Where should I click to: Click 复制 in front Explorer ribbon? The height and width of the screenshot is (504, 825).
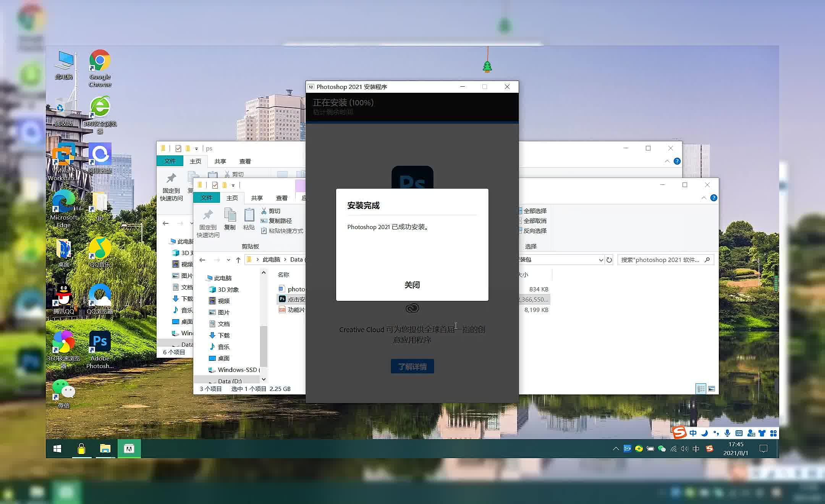tap(230, 219)
